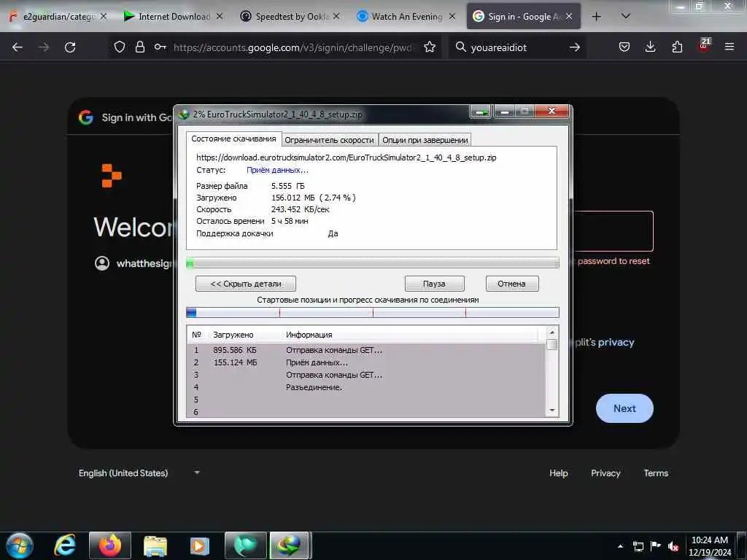Select connection row 1 with 895.586 КБ
The image size is (747, 560).
point(366,350)
